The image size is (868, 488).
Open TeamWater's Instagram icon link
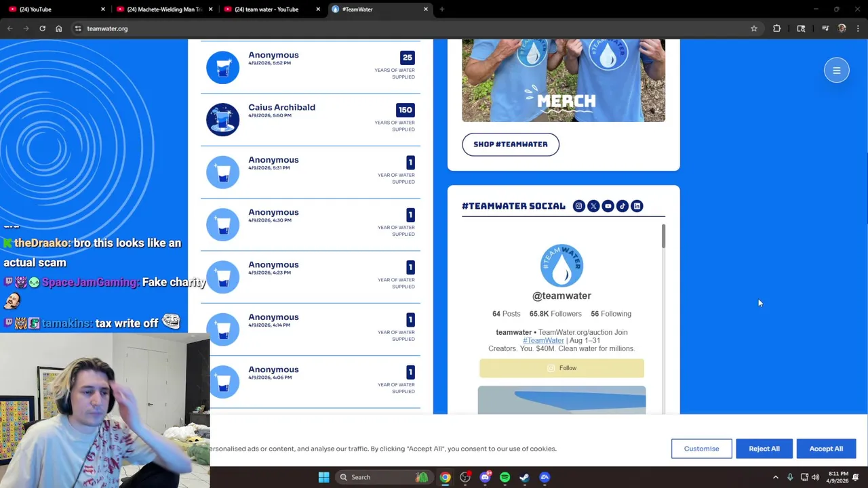point(578,206)
